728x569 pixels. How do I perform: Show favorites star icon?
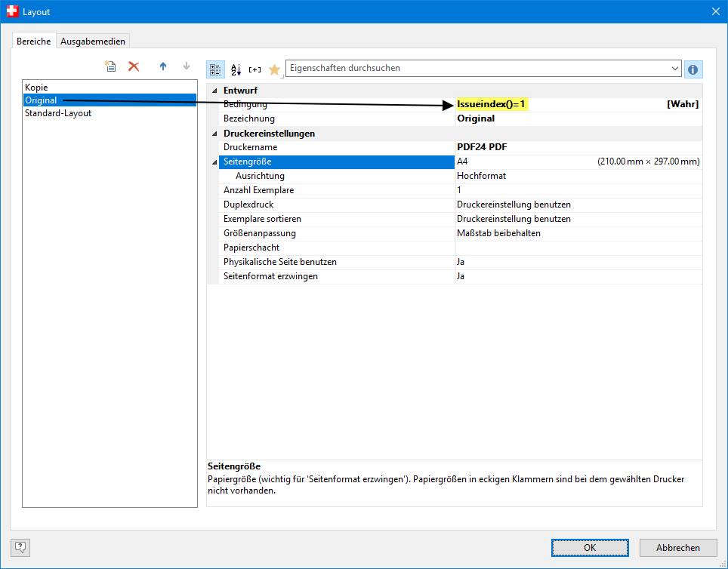[x=274, y=69]
